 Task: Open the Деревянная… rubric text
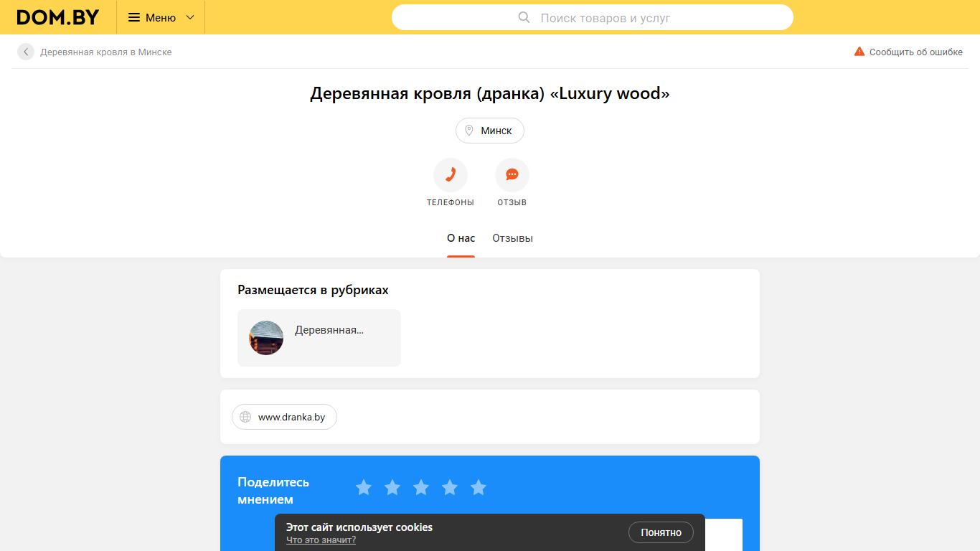point(329,330)
